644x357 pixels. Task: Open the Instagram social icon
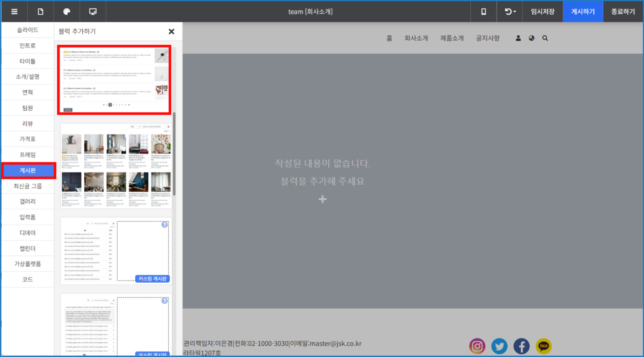pyautogui.click(x=477, y=346)
